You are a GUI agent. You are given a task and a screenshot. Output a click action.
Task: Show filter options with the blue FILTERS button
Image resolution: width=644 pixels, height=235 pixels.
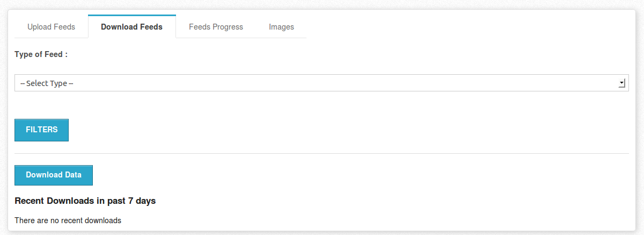[x=41, y=130]
